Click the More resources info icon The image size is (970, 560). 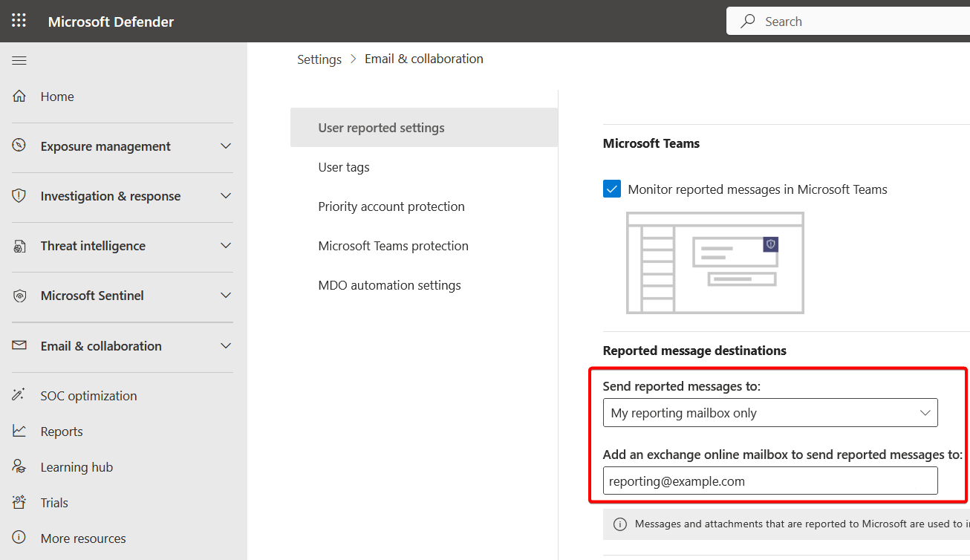pyautogui.click(x=19, y=538)
